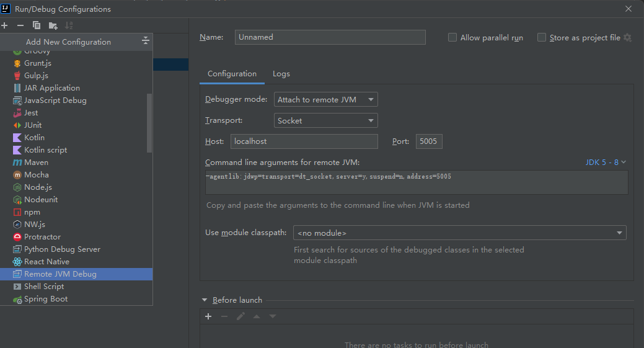Click the Kotlin logo icon next to Kotlin
The height and width of the screenshot is (348, 644).
coord(17,138)
